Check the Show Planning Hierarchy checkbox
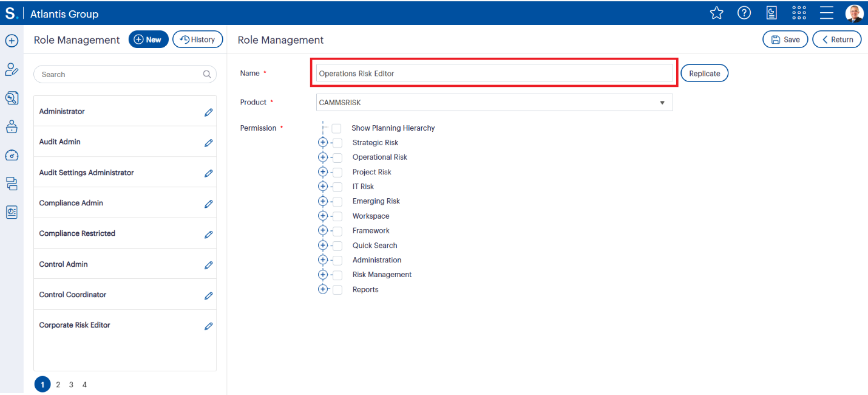 336,128
